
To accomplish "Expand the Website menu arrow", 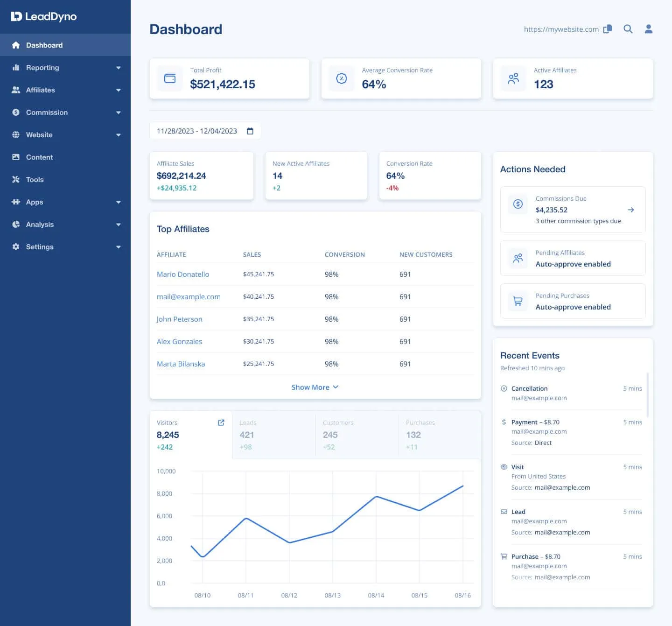I will (119, 135).
